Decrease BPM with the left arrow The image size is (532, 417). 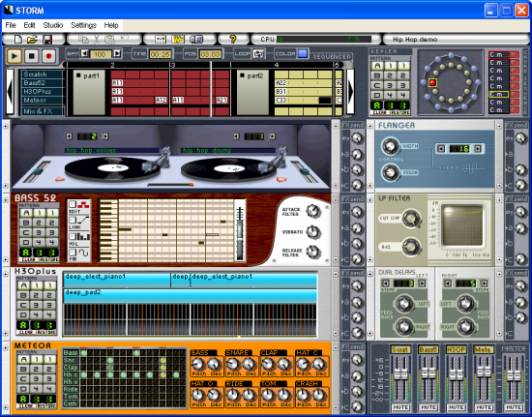(84, 53)
